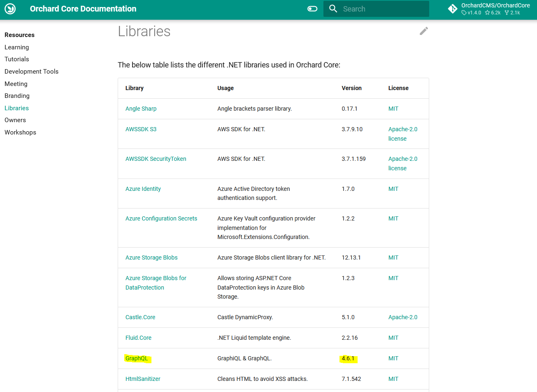Open MIT license for HtmlSanitizer
This screenshot has width=537, height=392.
pyautogui.click(x=393, y=379)
